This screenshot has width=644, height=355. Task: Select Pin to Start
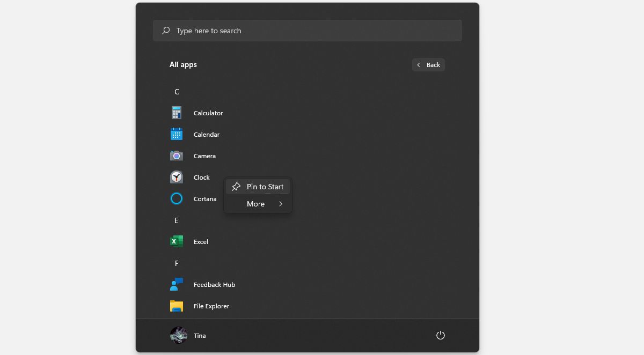258,187
